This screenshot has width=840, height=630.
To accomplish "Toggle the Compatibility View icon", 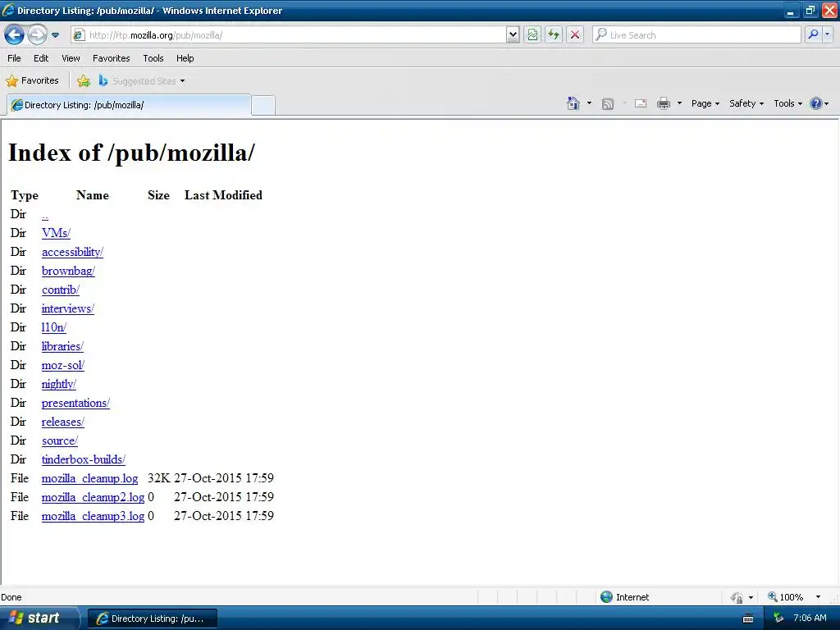I will pyautogui.click(x=532, y=35).
